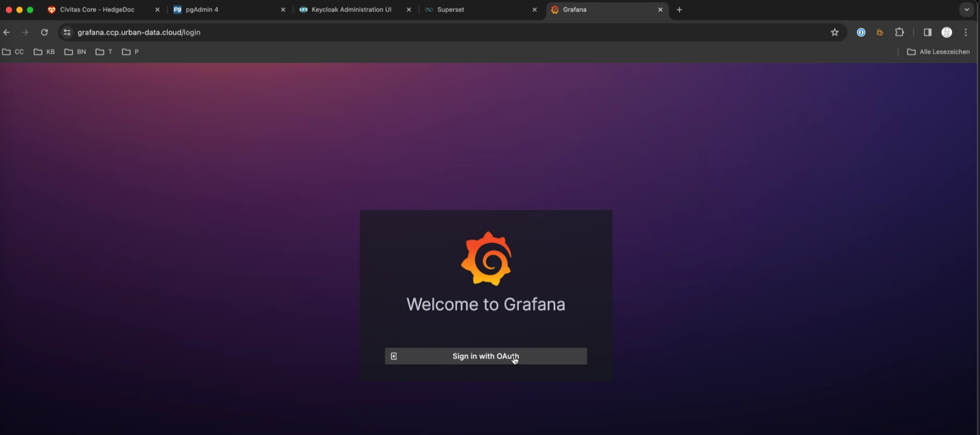Close the pgAdmin 4 tab
Screen dimensions: 980x435
click(x=283, y=10)
